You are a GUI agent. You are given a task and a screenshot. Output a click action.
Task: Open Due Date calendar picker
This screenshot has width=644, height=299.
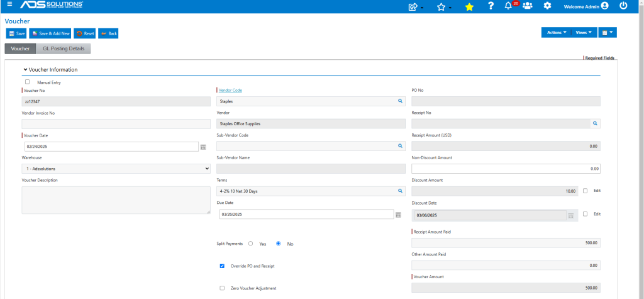coord(398,214)
